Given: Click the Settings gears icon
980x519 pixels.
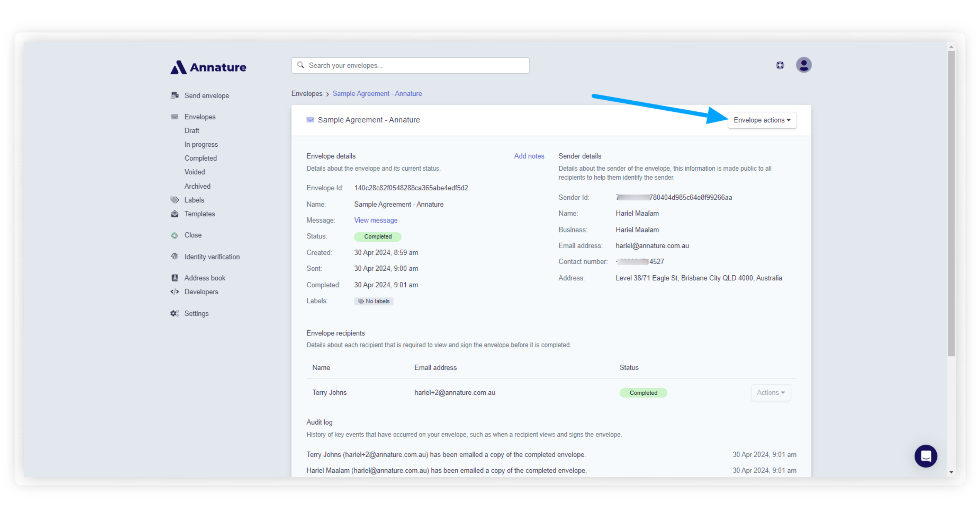Looking at the screenshot, I should [x=175, y=313].
